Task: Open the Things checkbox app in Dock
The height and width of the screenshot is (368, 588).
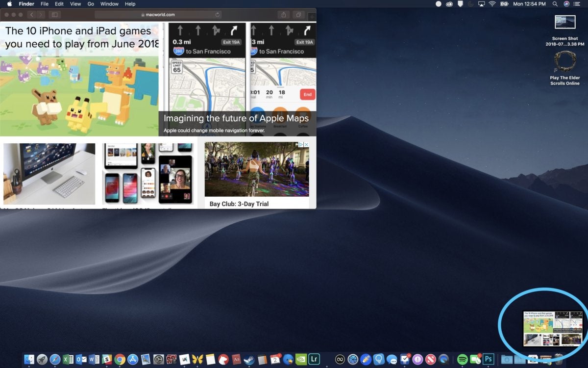Action: click(405, 360)
